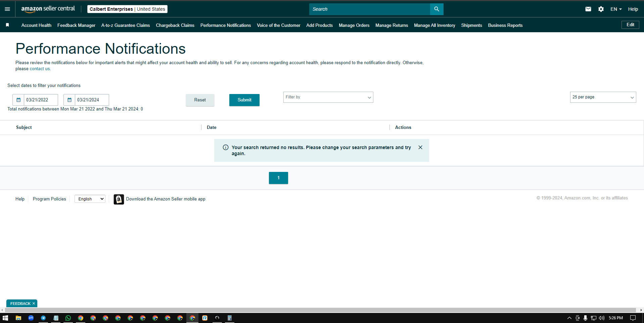This screenshot has height=323, width=644.
Task: Click the Actions column header
Action: tap(403, 128)
